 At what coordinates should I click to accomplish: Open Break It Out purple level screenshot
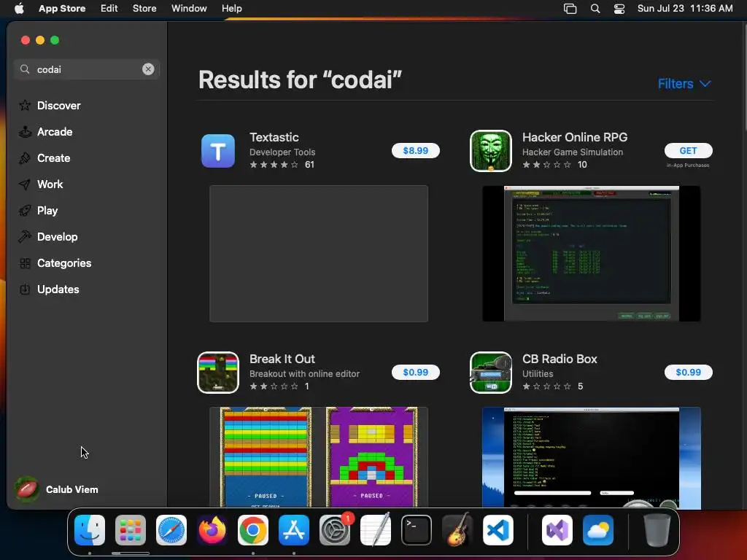tap(371, 457)
